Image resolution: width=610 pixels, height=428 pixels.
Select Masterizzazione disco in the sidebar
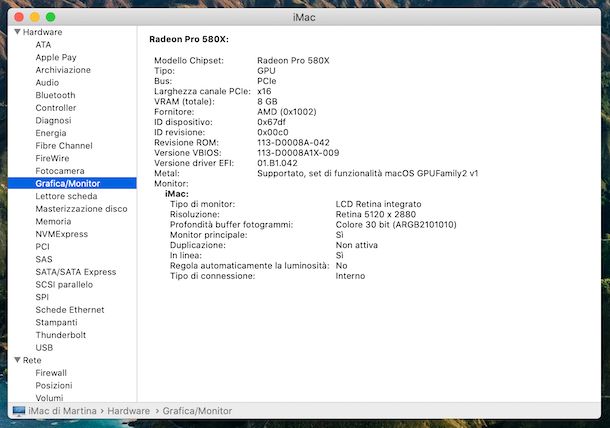pyautogui.click(x=81, y=209)
